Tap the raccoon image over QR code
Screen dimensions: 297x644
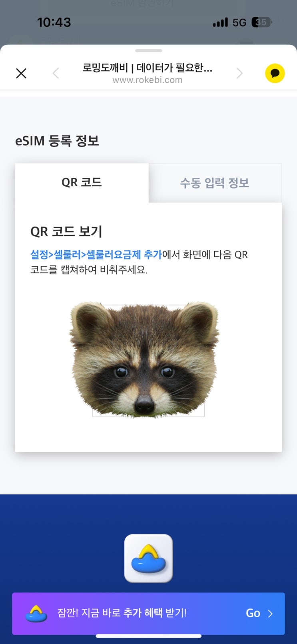point(145,359)
